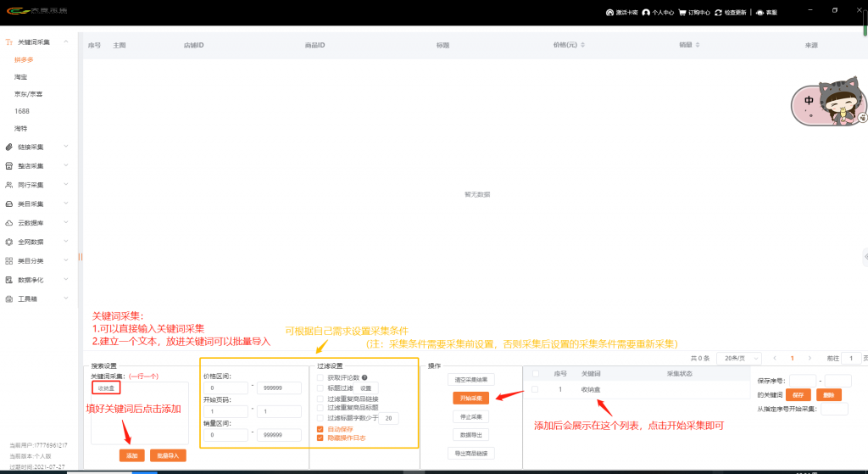Open 个人中心 via its user icon
The width and height of the screenshot is (868, 474).
click(x=645, y=12)
